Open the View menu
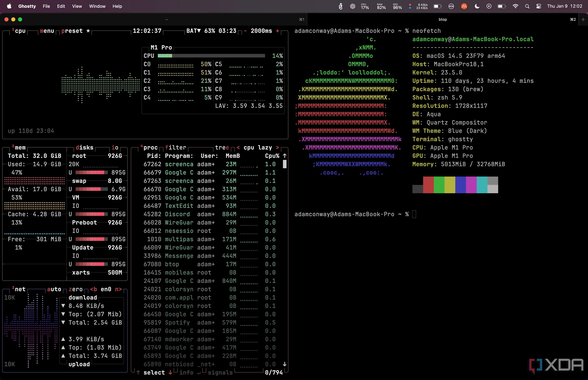Viewport: 588px width, 380px height. coord(77,6)
